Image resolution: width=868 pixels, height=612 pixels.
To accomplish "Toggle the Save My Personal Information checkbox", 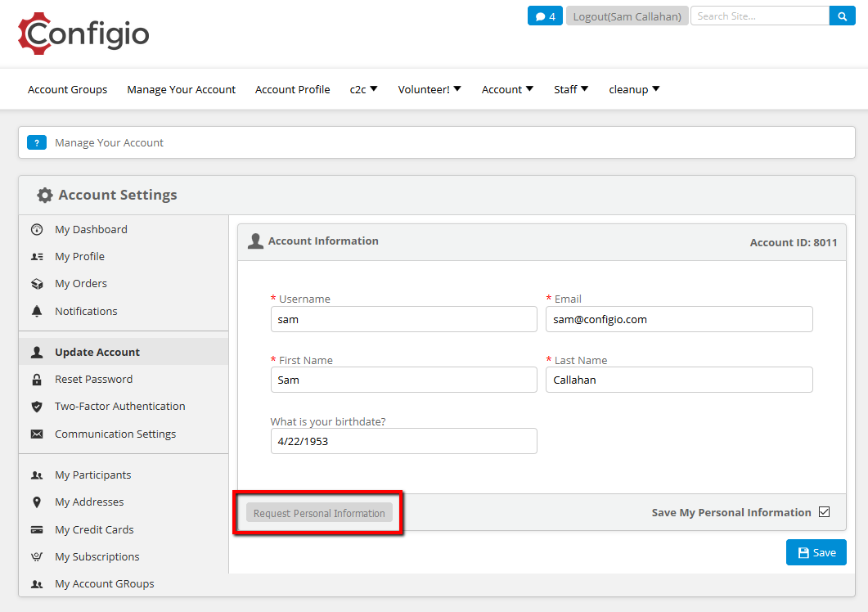I will [x=824, y=511].
